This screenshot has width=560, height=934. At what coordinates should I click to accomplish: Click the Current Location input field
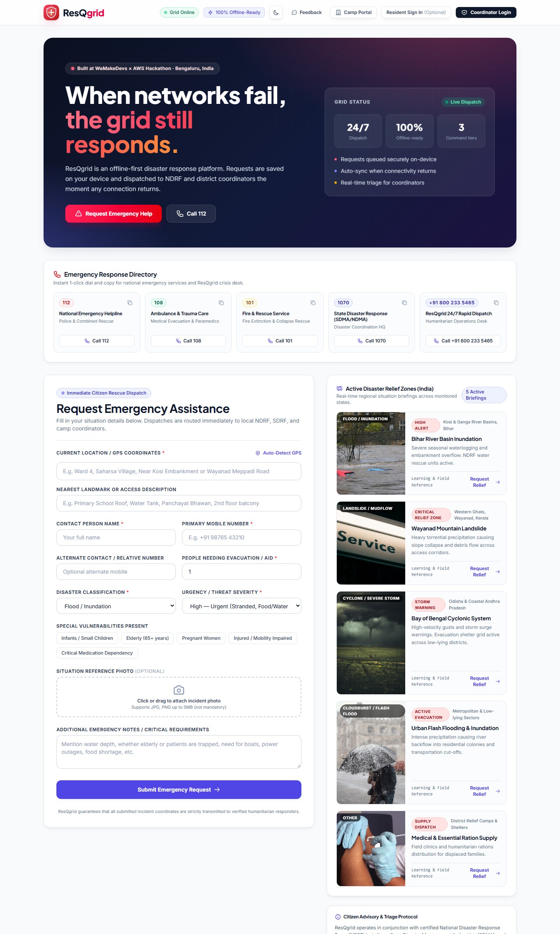tap(179, 471)
